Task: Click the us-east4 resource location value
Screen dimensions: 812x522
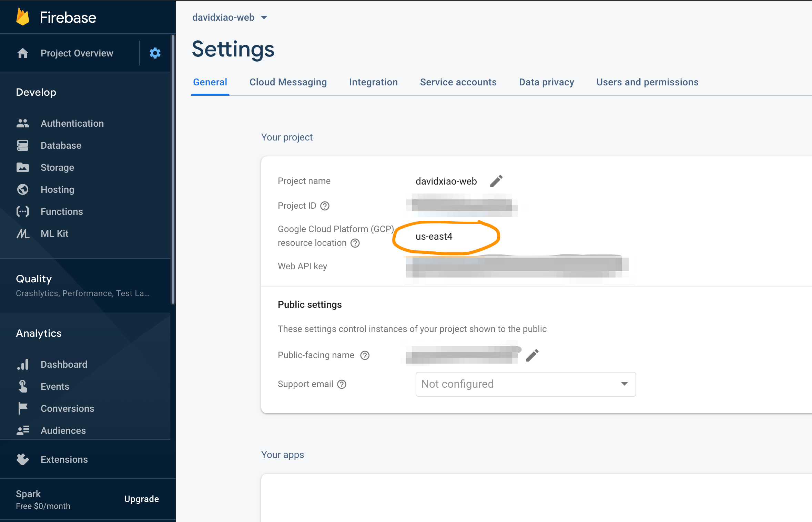Action: tap(434, 237)
